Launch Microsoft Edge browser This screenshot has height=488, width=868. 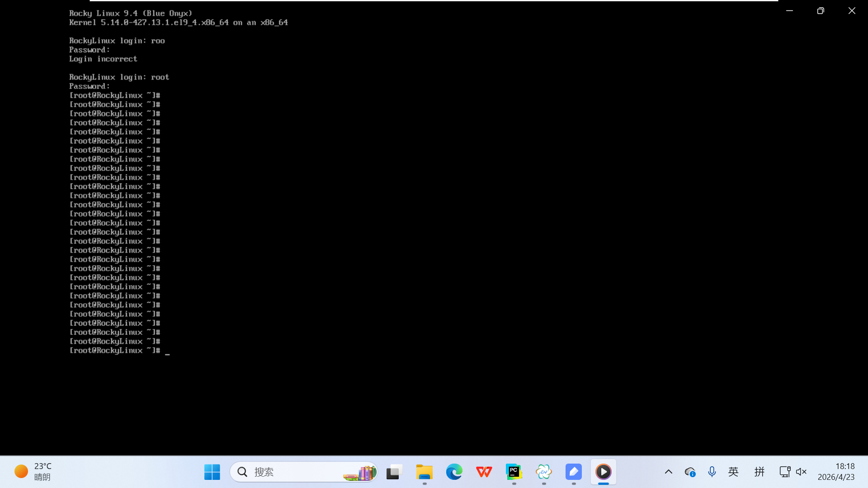454,472
